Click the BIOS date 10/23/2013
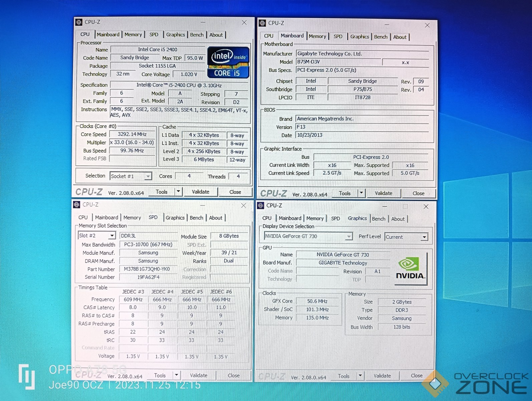532x401 pixels. (362, 135)
